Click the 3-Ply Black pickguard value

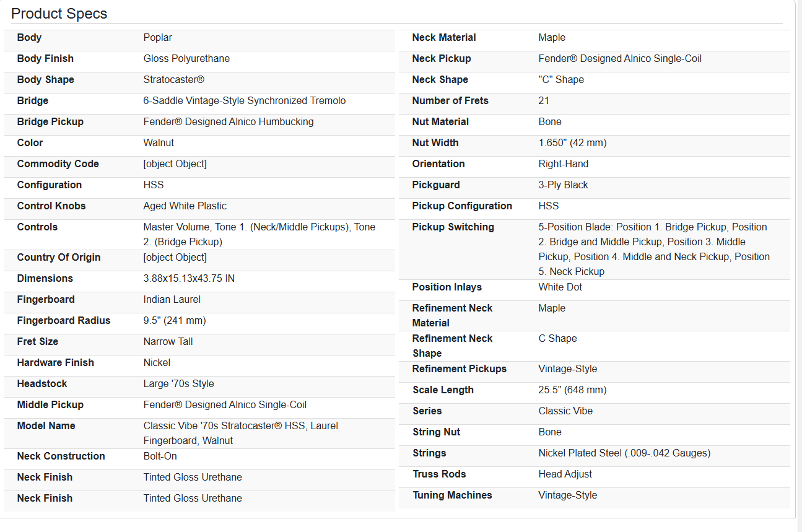pos(564,185)
